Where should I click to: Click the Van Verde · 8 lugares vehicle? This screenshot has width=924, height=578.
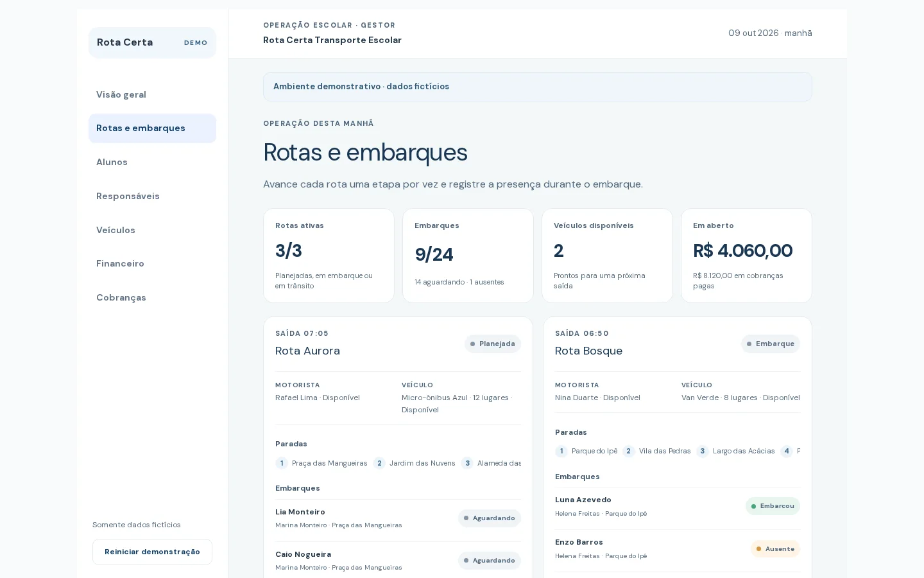tap(740, 398)
